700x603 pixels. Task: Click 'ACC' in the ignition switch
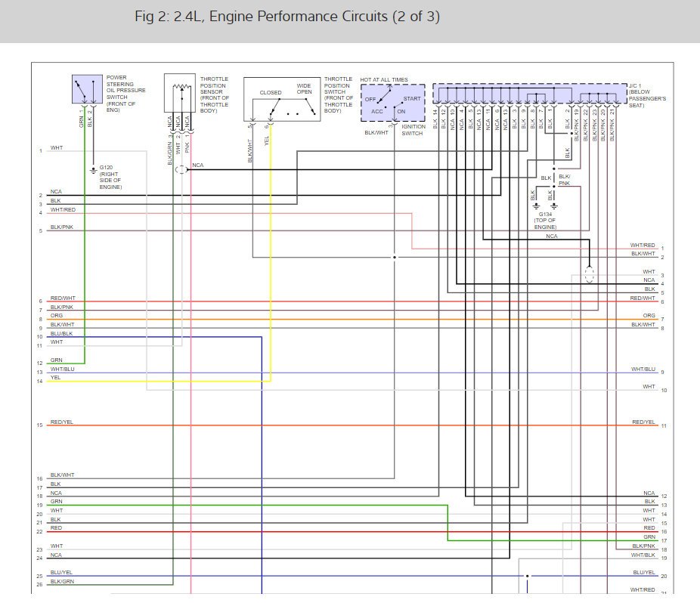pyautogui.click(x=377, y=112)
